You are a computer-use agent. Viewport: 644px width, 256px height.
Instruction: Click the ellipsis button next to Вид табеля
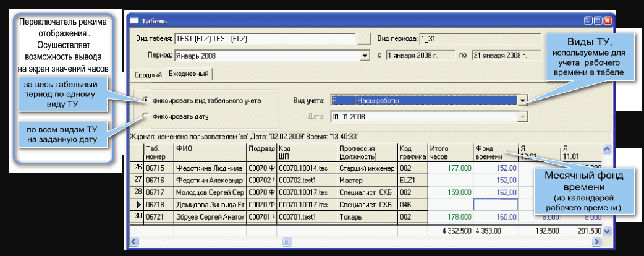point(363,38)
